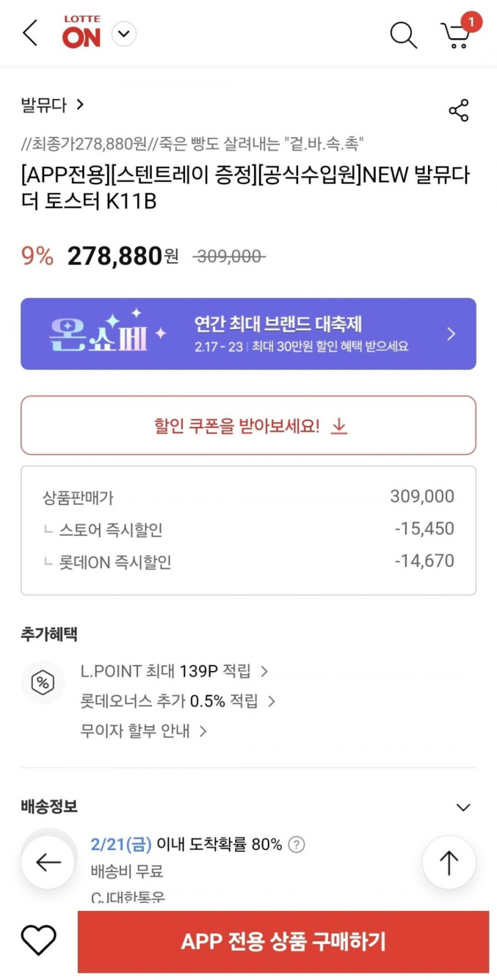Expand the 배송정보 section chevron

point(463,807)
